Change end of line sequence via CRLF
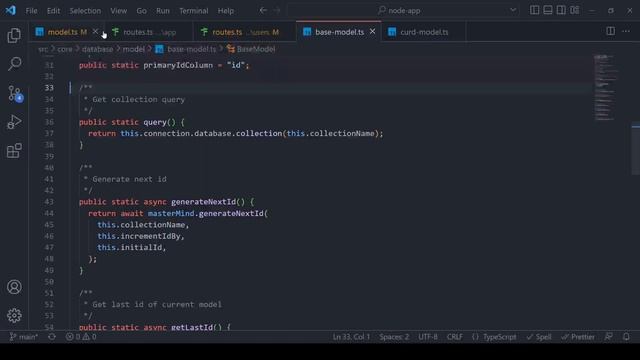Viewport: 640px width, 360px height. coord(454,337)
